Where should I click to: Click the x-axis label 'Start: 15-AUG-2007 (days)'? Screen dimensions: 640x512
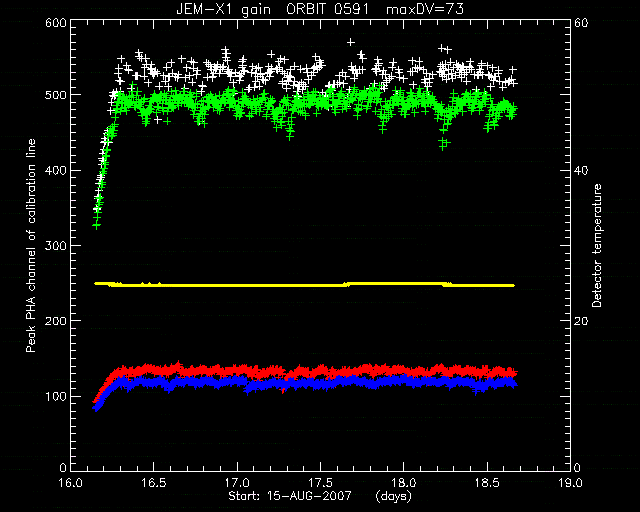point(320,496)
